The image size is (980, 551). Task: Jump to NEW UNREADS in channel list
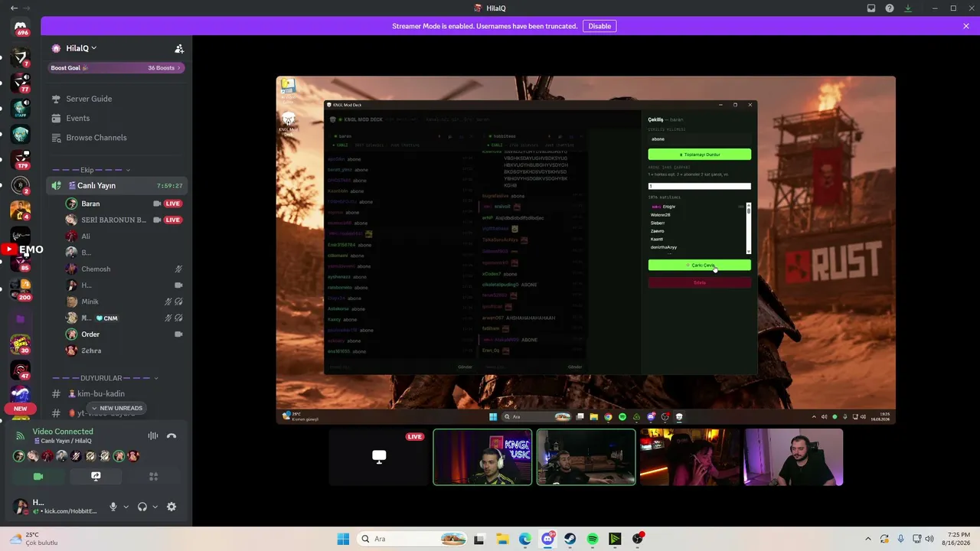[117, 408]
